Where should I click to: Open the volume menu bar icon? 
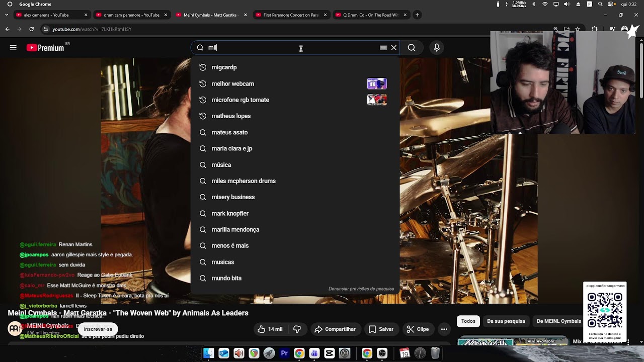click(567, 4)
